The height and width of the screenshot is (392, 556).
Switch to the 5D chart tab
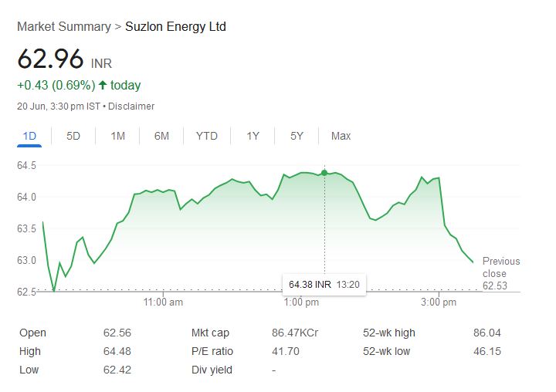click(73, 136)
